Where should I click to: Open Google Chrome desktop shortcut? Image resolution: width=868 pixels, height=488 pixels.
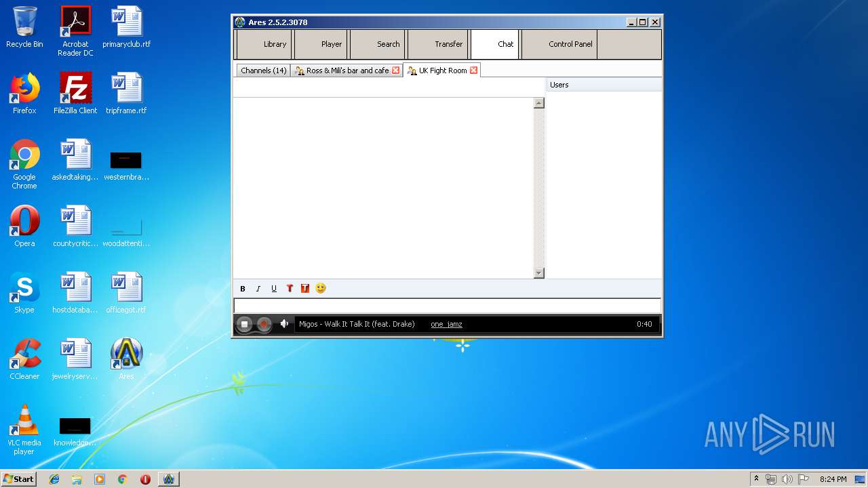[24, 164]
